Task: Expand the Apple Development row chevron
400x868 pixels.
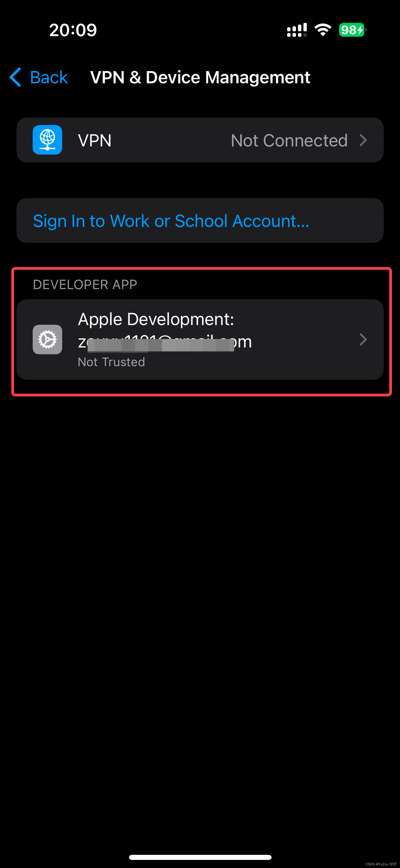Action: pyautogui.click(x=363, y=339)
